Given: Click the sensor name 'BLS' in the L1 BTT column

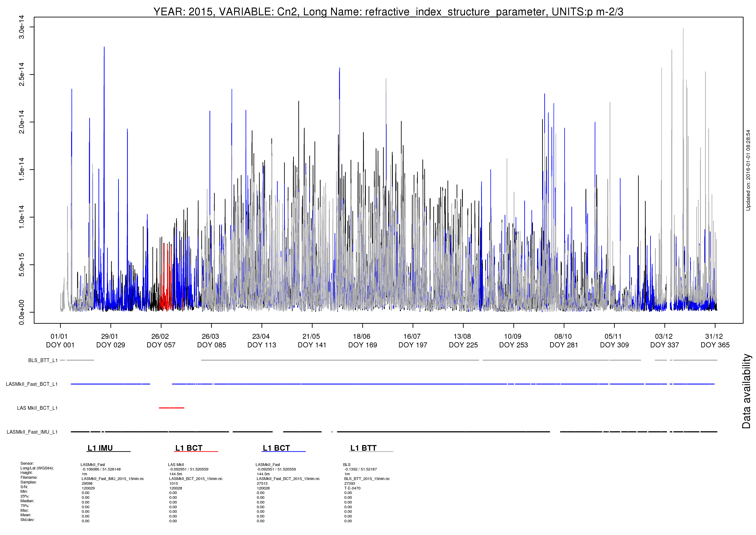Looking at the screenshot, I should pyautogui.click(x=347, y=465).
